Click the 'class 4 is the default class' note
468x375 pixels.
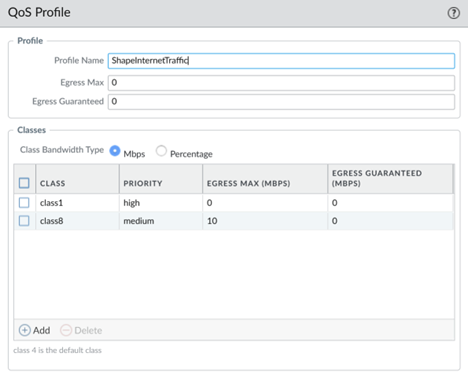57,350
